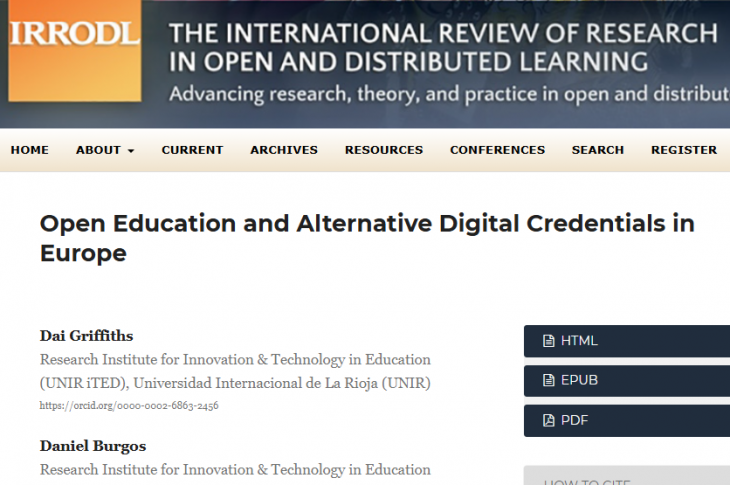The image size is (730, 485).
Task: Click the HTML file icon
Action: click(548, 341)
